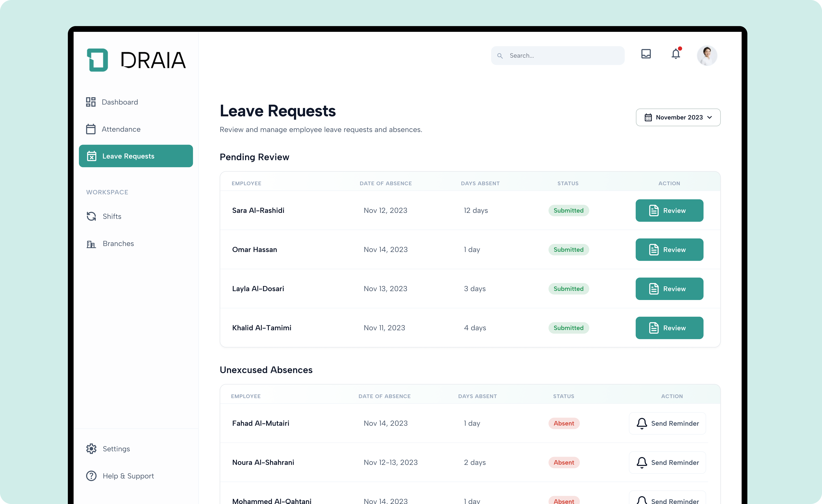The width and height of the screenshot is (822, 504).
Task: Click document icon in Khalid Al-Tamimi's Review button
Action: (654, 328)
